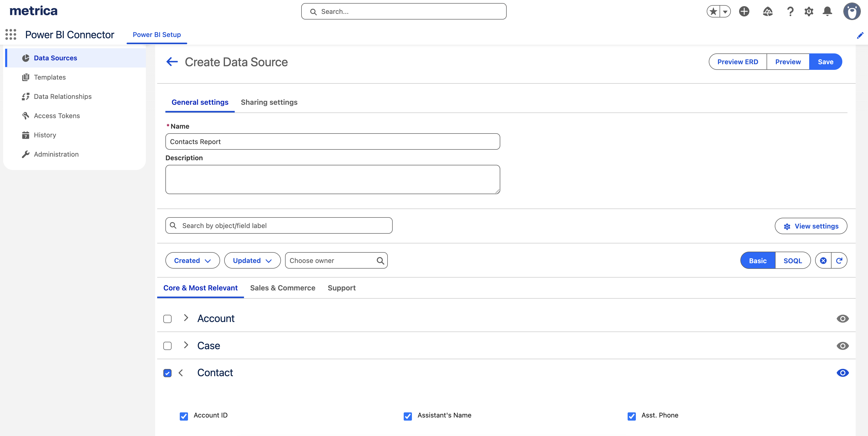The width and height of the screenshot is (868, 436).
Task: Switch to Sharing settings tab
Action: (x=269, y=102)
